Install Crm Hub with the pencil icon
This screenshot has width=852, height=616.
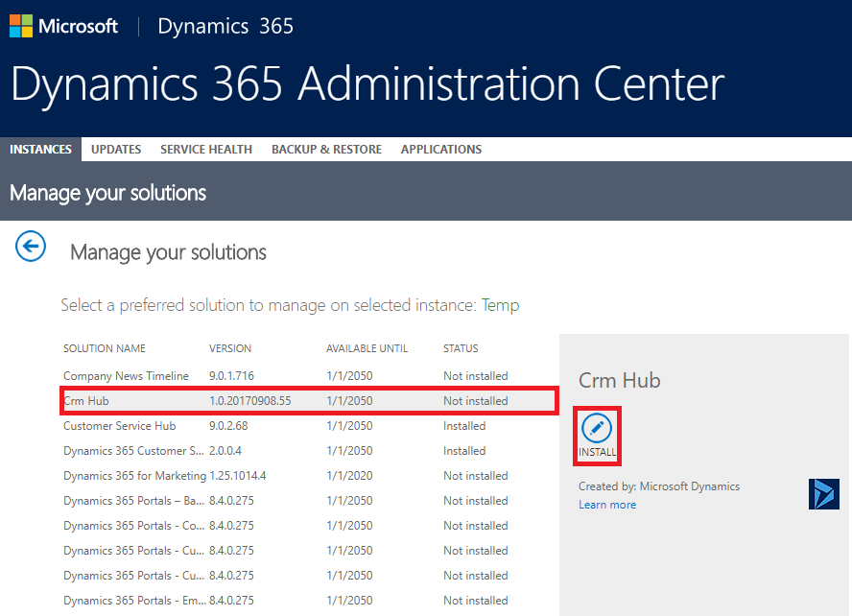pos(597,436)
